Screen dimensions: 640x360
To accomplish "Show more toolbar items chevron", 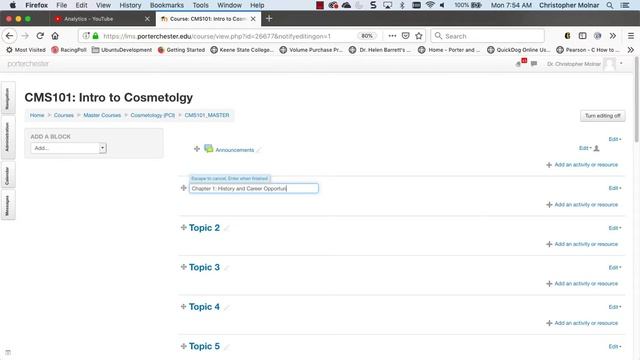I will [x=613, y=36].
